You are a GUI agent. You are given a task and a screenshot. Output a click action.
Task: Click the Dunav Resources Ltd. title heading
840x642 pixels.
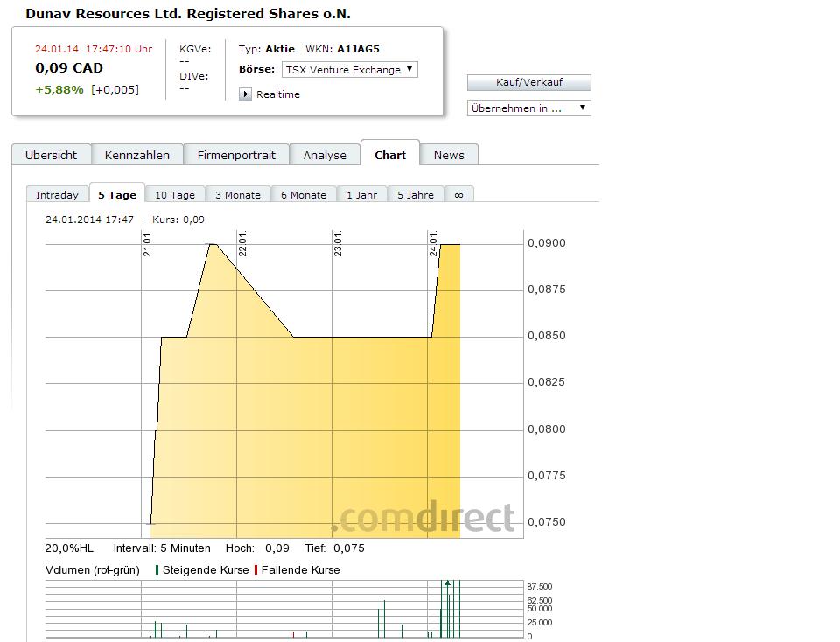click(188, 14)
